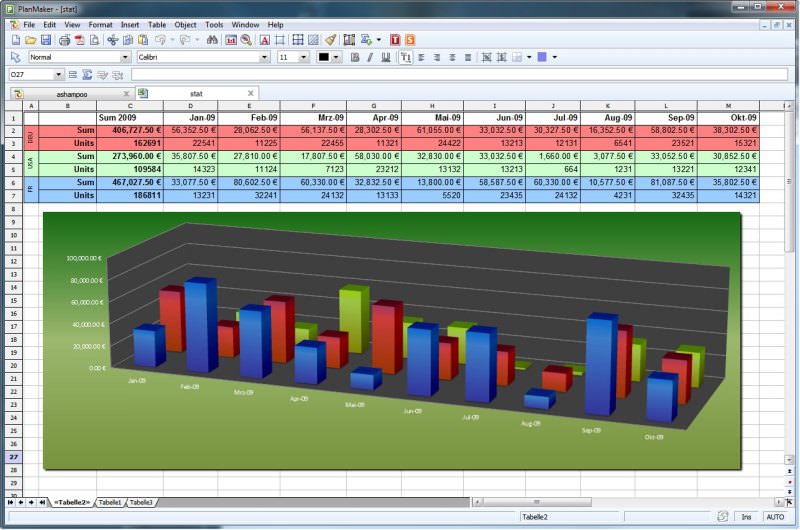Go to first sheet navigation button

(10, 502)
